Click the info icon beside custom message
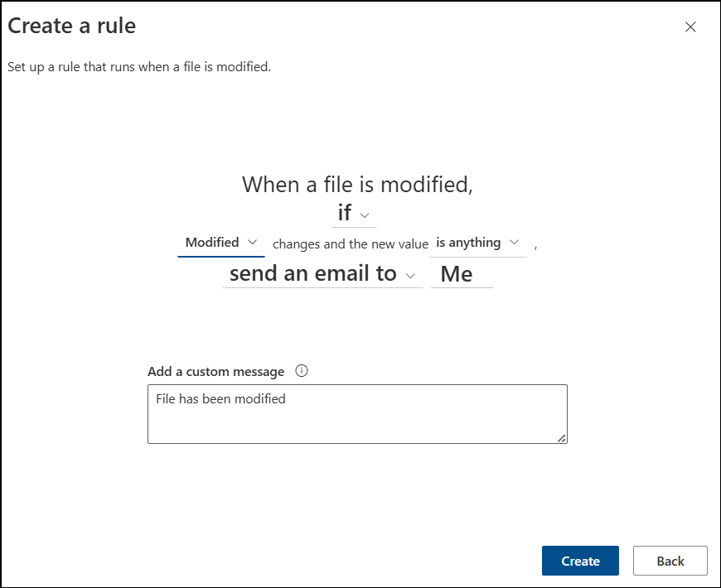 302,371
